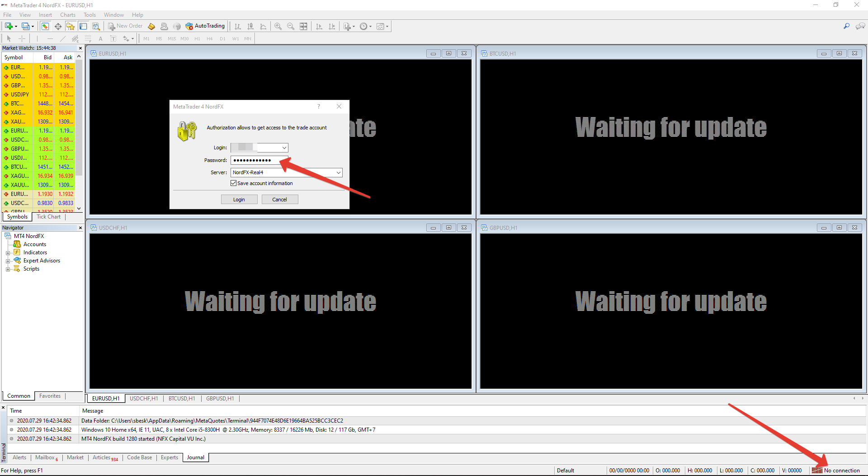Open the Indicators list toolbar icon

tap(347, 26)
